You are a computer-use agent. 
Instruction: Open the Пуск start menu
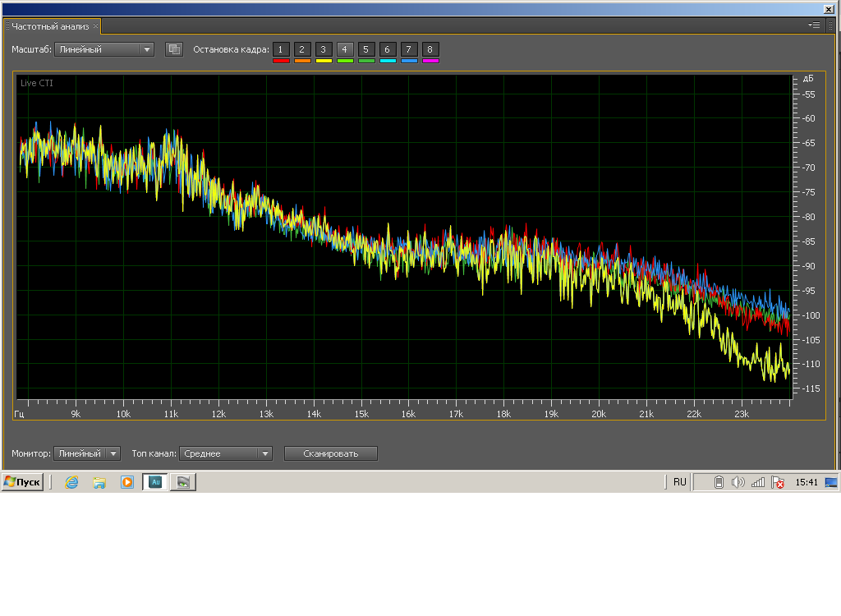tap(23, 482)
